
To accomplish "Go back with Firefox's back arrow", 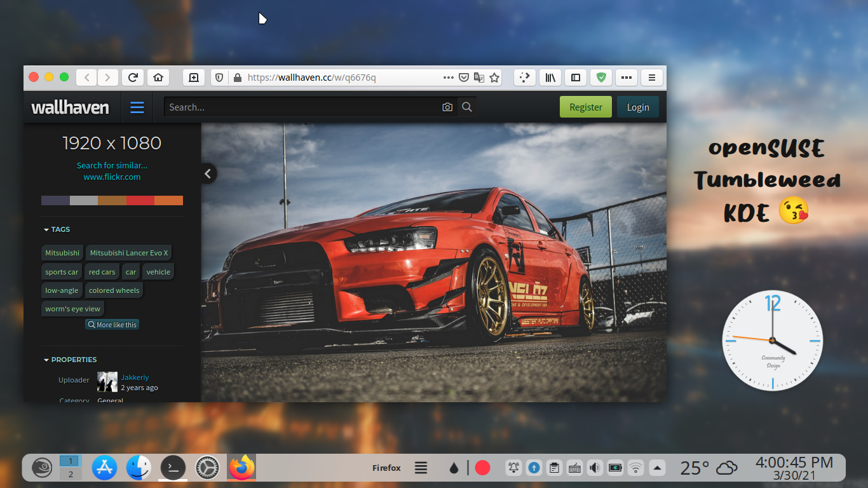I will (87, 78).
